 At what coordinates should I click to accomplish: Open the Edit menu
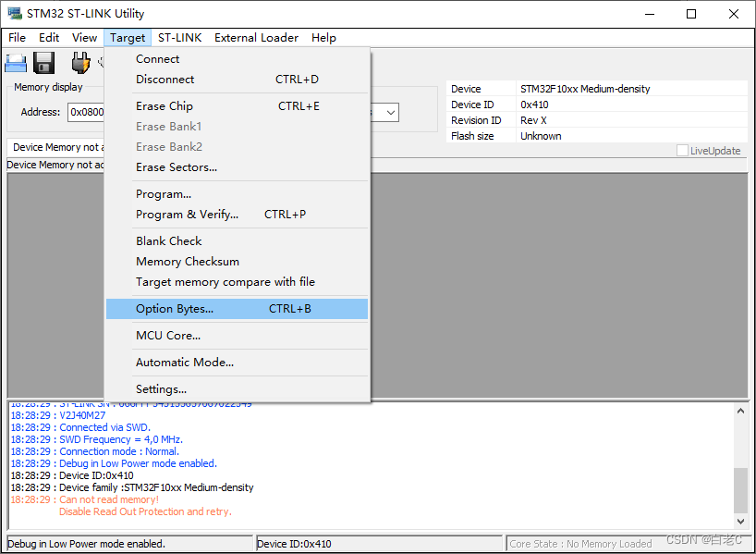49,38
